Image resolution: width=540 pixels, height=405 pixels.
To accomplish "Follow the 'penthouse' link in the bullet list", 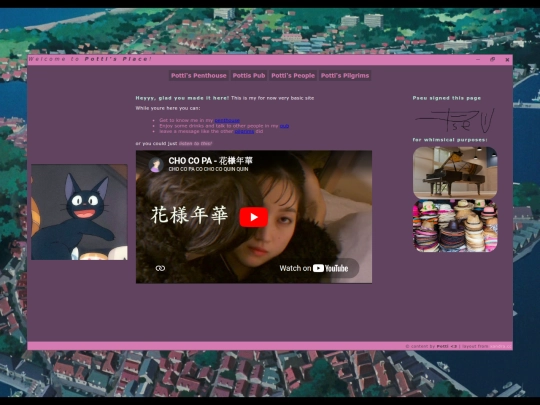I will pyautogui.click(x=227, y=121).
